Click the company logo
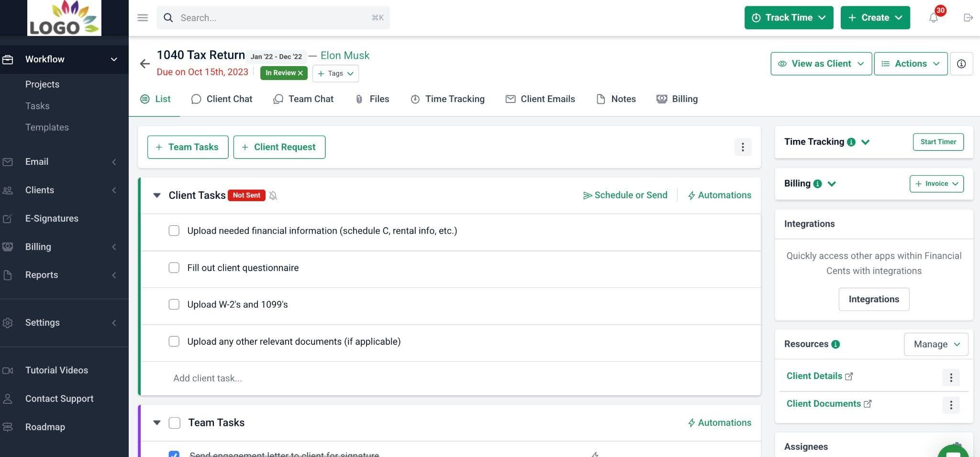The image size is (980, 457). click(x=64, y=18)
